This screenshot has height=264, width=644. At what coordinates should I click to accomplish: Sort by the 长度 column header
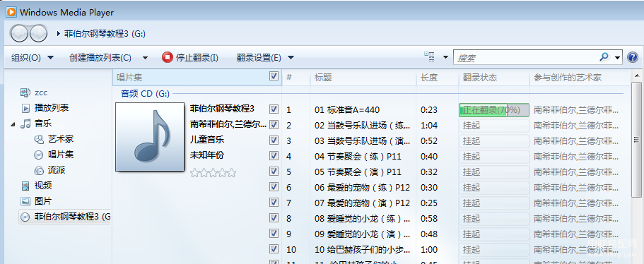[438, 78]
